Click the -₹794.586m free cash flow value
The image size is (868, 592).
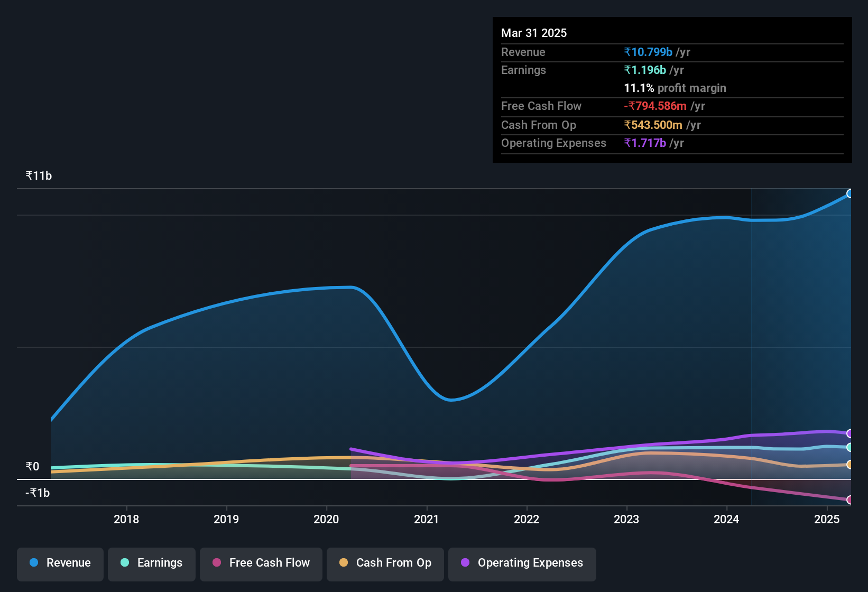655,106
